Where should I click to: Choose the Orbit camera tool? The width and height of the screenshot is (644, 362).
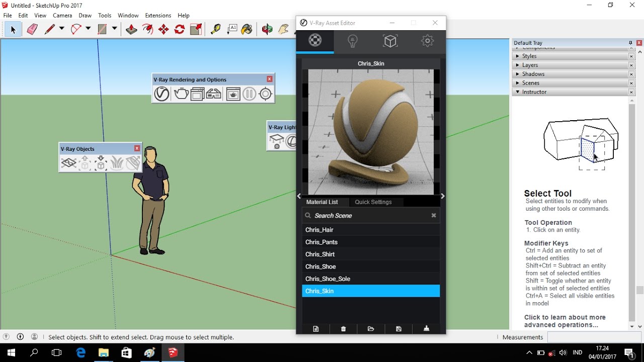click(x=267, y=30)
